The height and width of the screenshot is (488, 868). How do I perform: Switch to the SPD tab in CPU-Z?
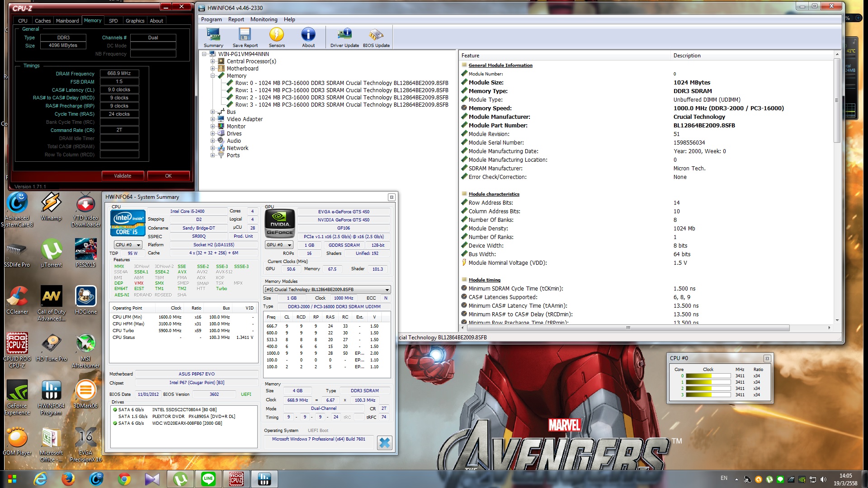(113, 21)
